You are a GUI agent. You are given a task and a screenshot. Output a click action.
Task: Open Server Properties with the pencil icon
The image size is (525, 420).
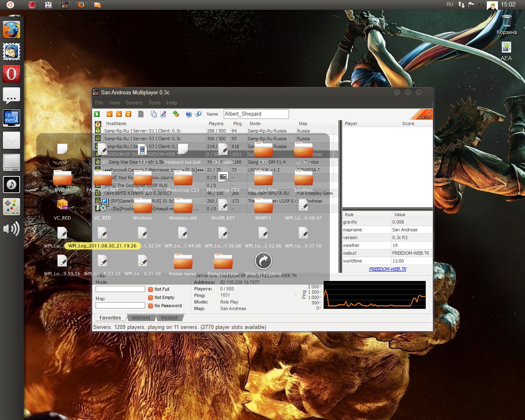pyautogui.click(x=163, y=114)
